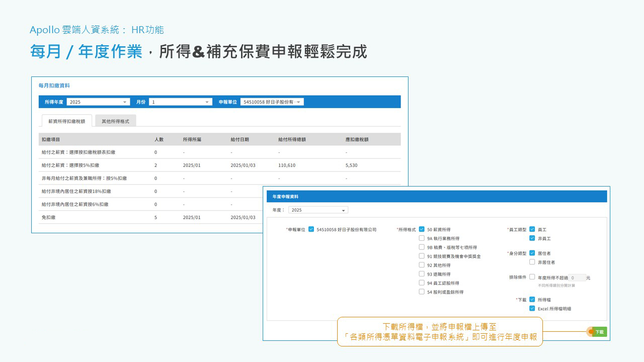The image size is (644, 362).
Task: Uncheck the 50 薪資所得 income format
Action: pyautogui.click(x=422, y=229)
